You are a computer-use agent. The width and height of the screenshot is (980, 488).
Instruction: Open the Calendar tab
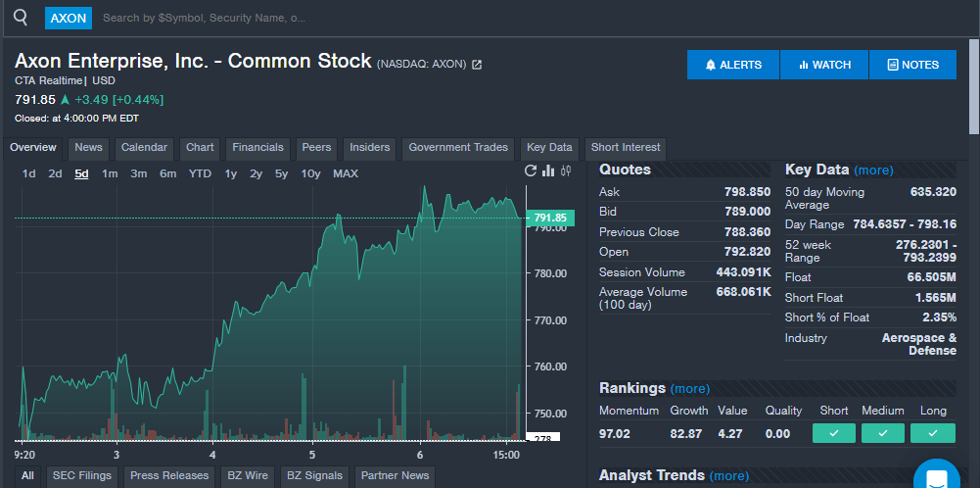pyautogui.click(x=144, y=148)
